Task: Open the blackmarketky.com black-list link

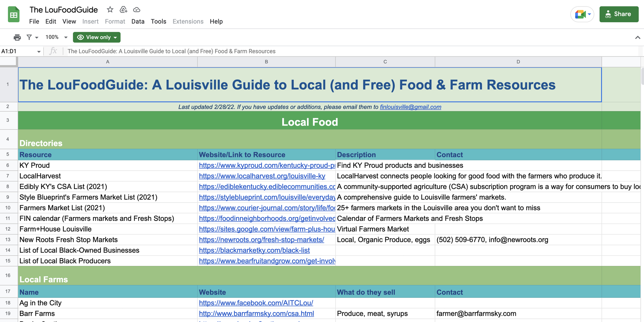Action: (254, 251)
